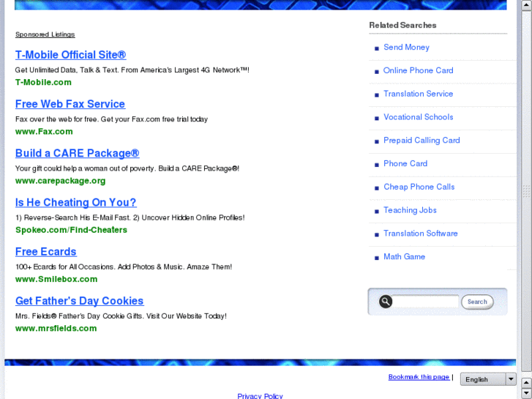This screenshot has width=532, height=399.
Task: Open the English language dropdown
Action: (x=488, y=379)
